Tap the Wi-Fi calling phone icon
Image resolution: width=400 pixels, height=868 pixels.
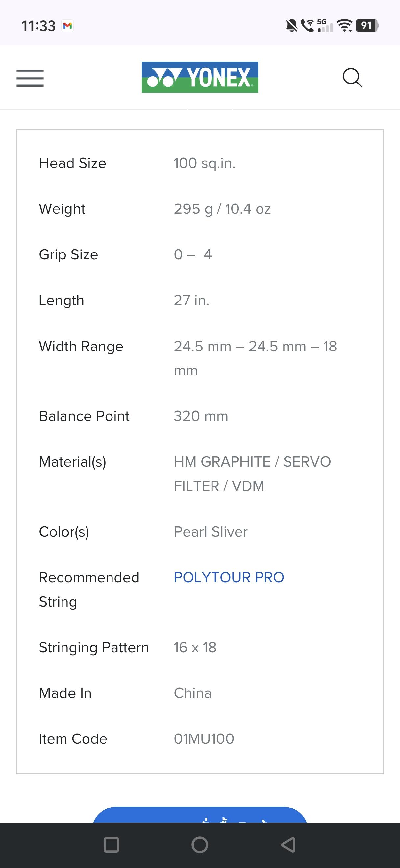307,26
